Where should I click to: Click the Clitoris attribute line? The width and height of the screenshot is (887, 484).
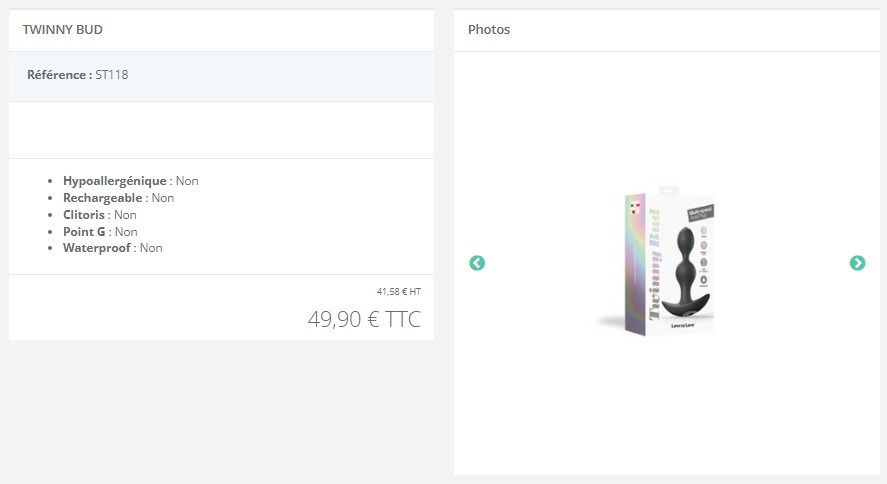click(100, 215)
